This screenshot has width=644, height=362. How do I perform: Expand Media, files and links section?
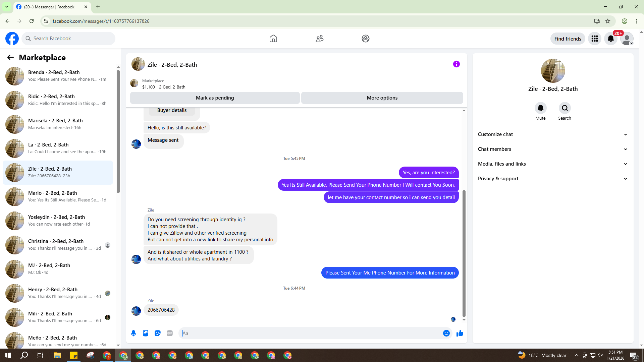[552, 164]
